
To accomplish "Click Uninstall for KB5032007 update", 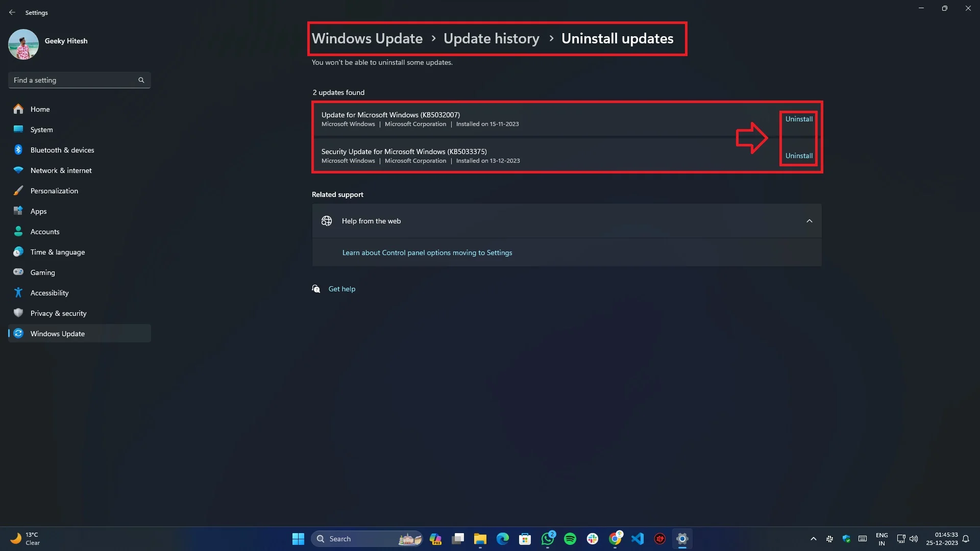I will [798, 118].
